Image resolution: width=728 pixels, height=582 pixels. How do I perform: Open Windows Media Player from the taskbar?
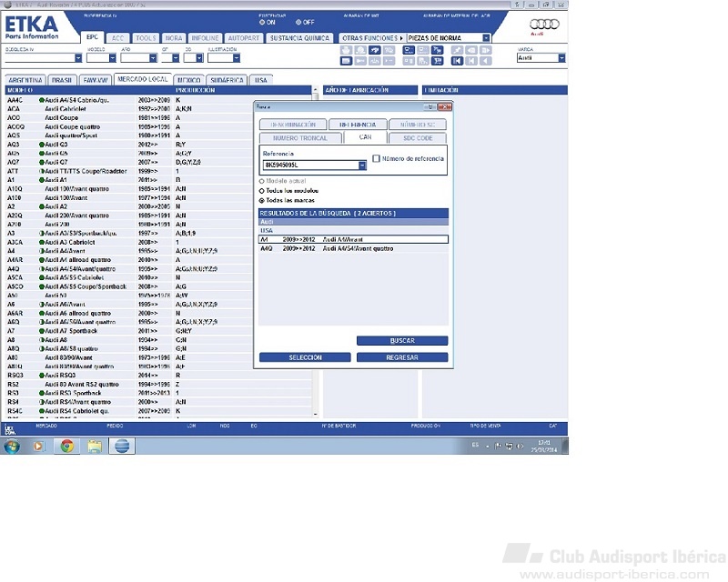(x=38, y=446)
